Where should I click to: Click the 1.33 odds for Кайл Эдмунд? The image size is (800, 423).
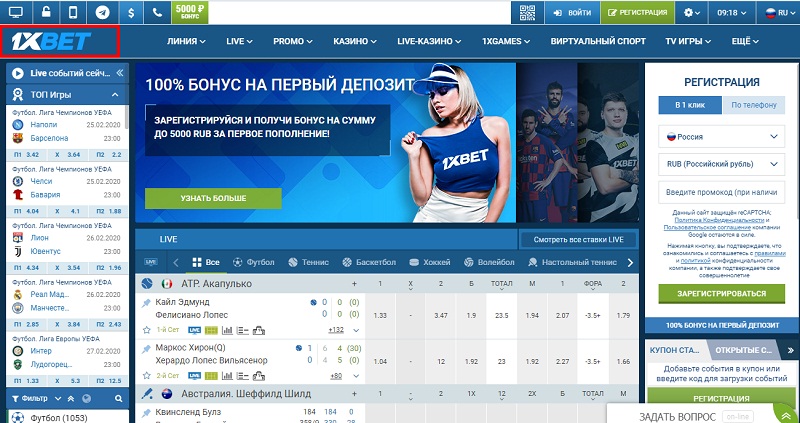click(x=380, y=315)
